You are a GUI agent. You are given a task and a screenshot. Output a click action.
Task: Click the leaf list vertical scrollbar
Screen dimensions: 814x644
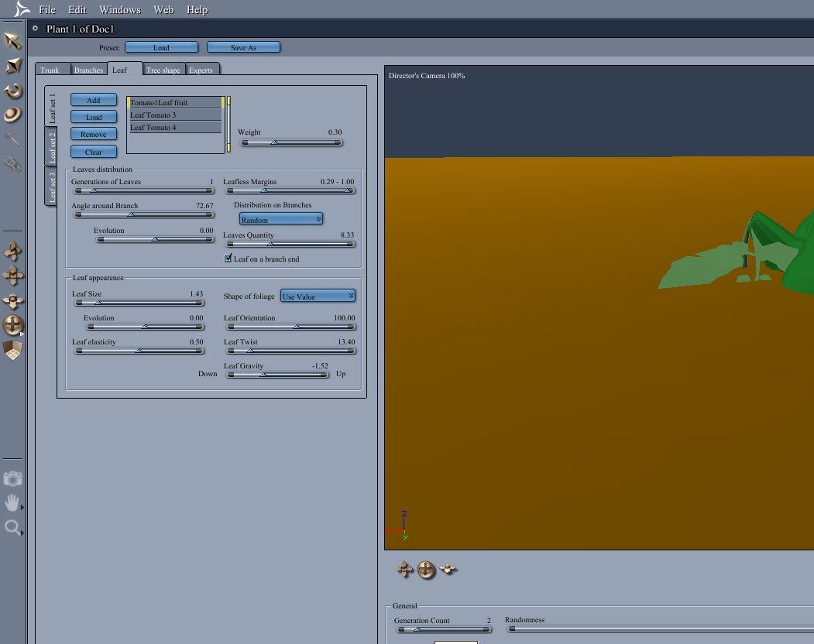[228, 124]
